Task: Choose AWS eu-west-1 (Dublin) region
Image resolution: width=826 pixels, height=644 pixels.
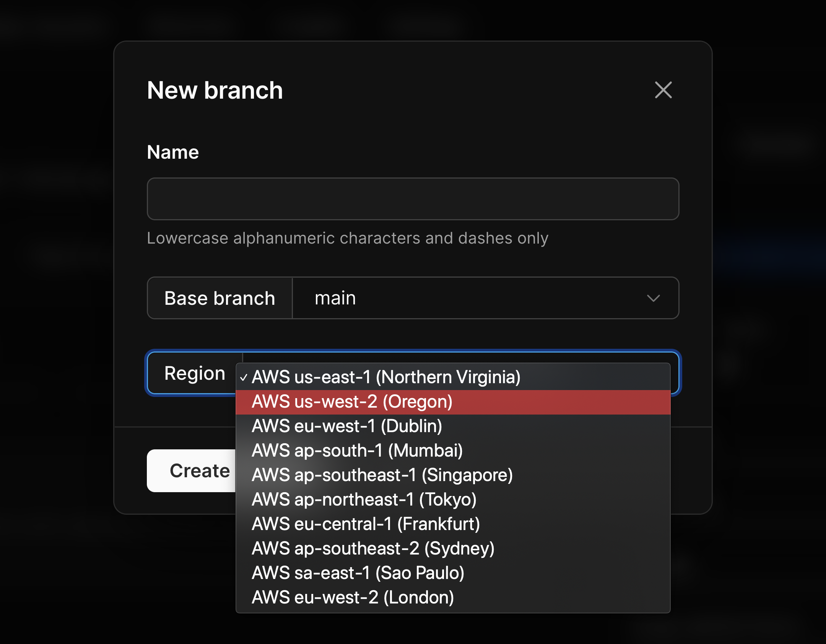Action: click(x=347, y=426)
